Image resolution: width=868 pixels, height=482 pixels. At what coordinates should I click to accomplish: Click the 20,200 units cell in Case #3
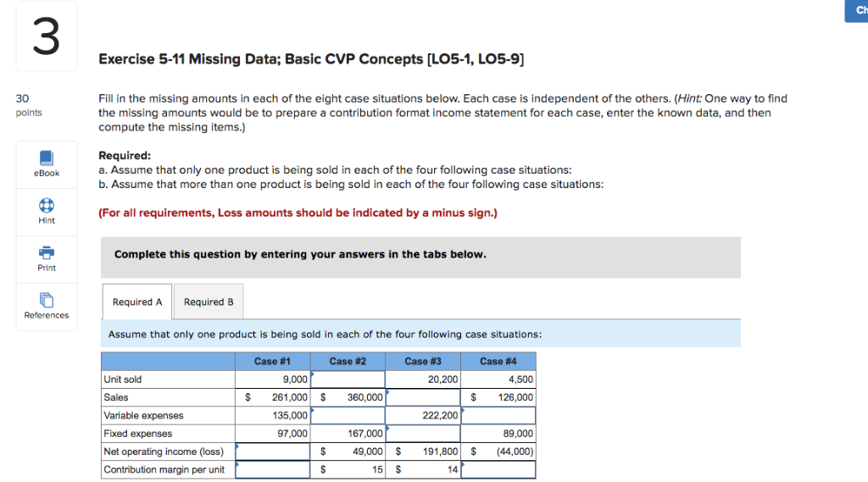point(424,379)
